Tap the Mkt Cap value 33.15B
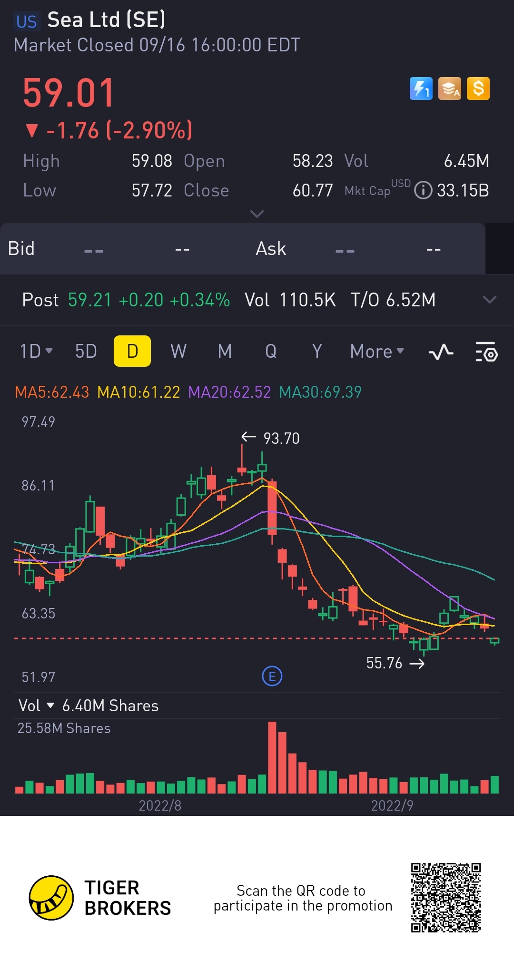The width and height of the screenshot is (514, 980). click(463, 190)
